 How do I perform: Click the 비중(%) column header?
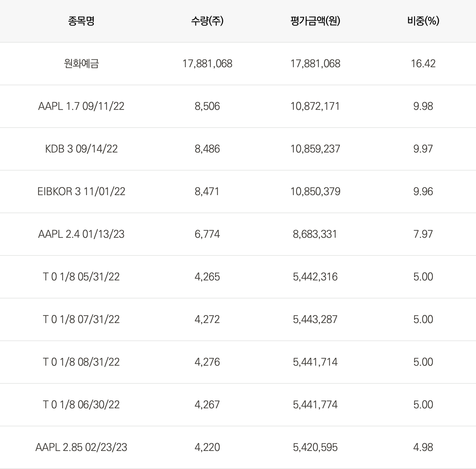[423, 21]
